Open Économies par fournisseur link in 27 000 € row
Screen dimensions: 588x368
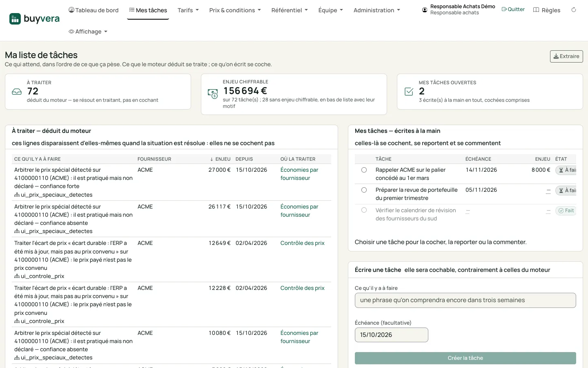click(x=299, y=174)
